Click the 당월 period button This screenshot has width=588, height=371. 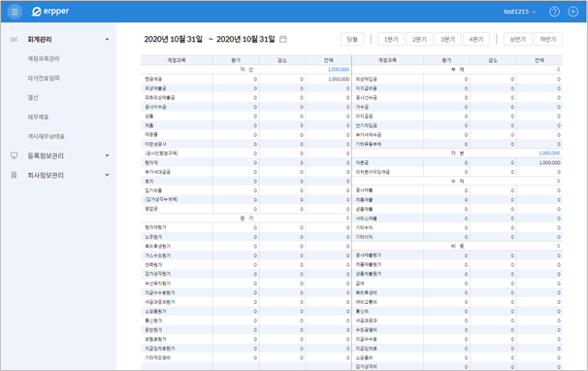click(x=352, y=39)
